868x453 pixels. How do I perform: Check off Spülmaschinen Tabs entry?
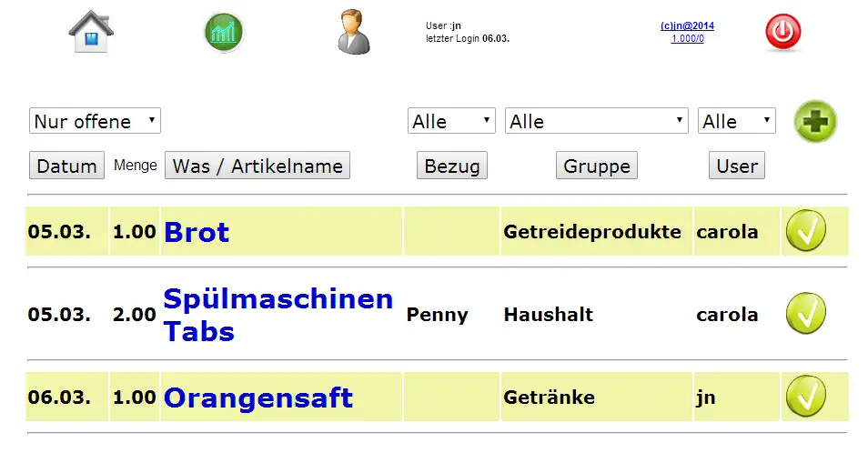pyautogui.click(x=805, y=314)
